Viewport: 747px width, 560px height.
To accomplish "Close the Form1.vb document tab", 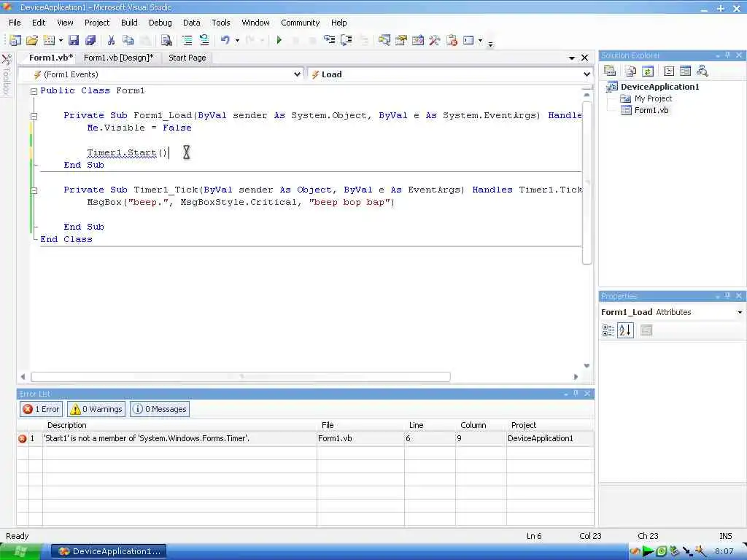I will tap(584, 58).
